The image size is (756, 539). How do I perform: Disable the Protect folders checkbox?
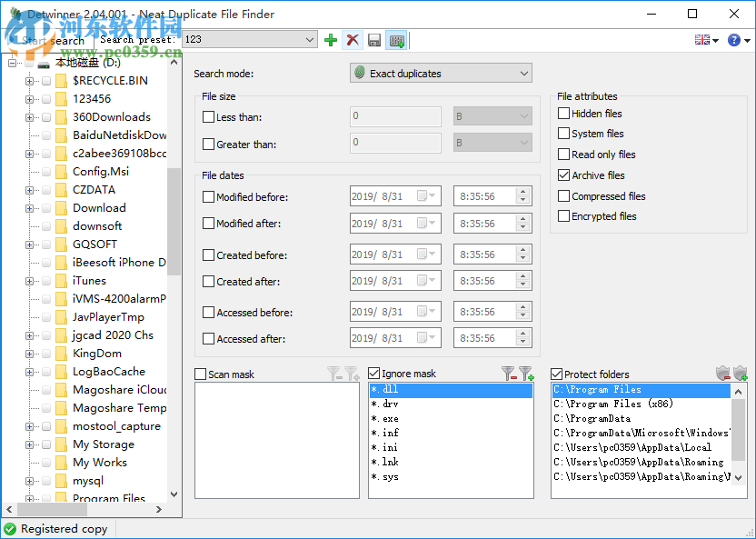pyautogui.click(x=556, y=374)
